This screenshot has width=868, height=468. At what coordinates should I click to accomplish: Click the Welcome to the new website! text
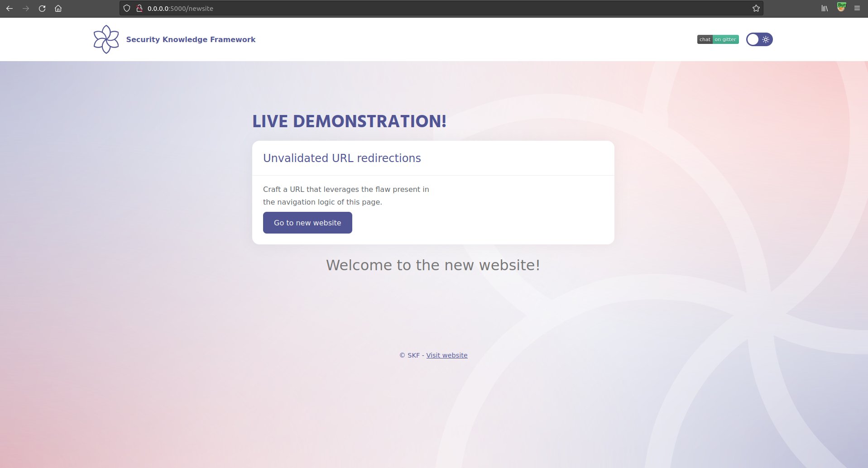(x=433, y=265)
